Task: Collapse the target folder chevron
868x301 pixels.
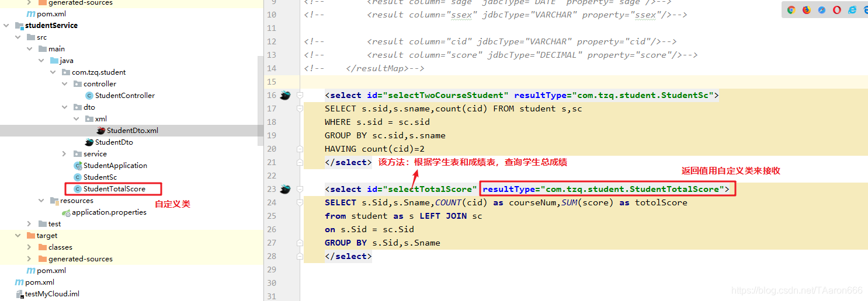Action: coord(18,236)
